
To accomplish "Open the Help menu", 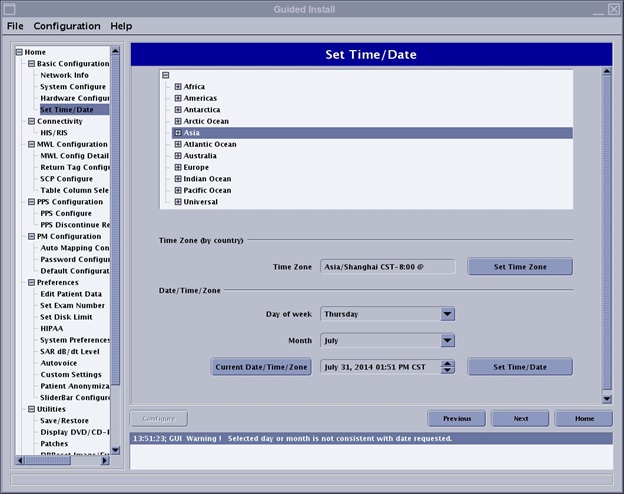I will 121,26.
